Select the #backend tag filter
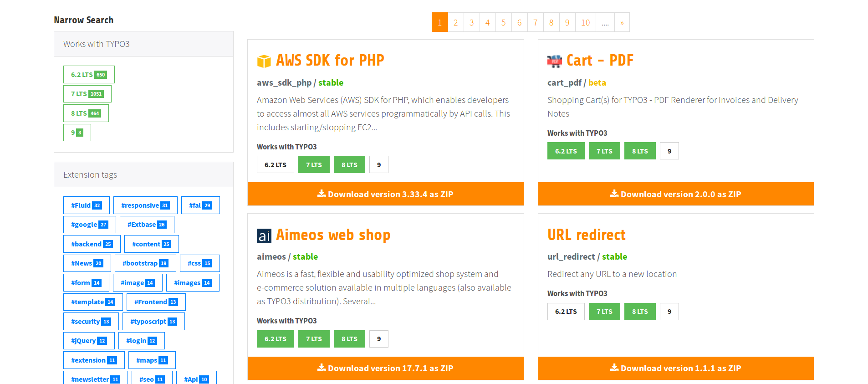The height and width of the screenshot is (384, 868). click(x=92, y=244)
